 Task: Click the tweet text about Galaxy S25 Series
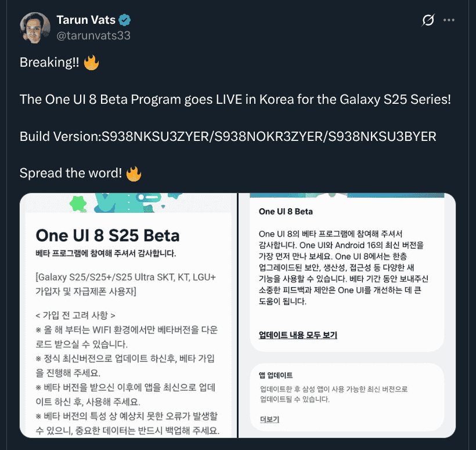[x=235, y=100]
